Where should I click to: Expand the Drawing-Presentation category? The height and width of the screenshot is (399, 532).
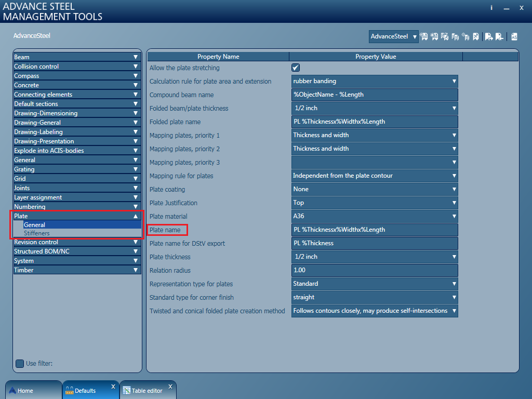(x=77, y=141)
